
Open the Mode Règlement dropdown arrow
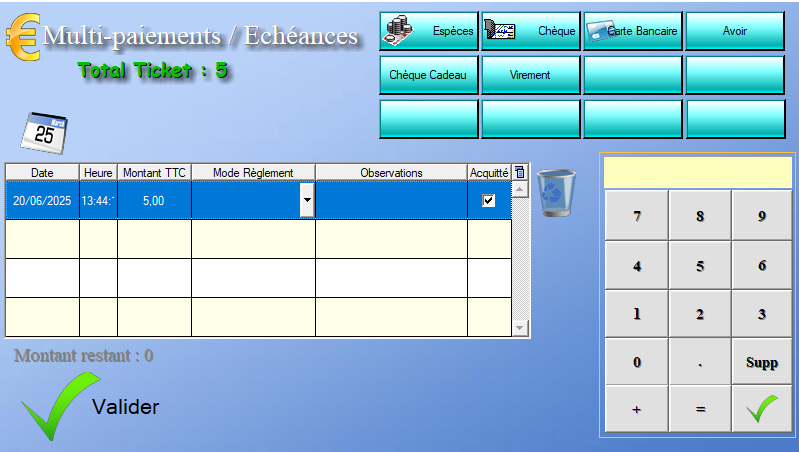tap(307, 200)
